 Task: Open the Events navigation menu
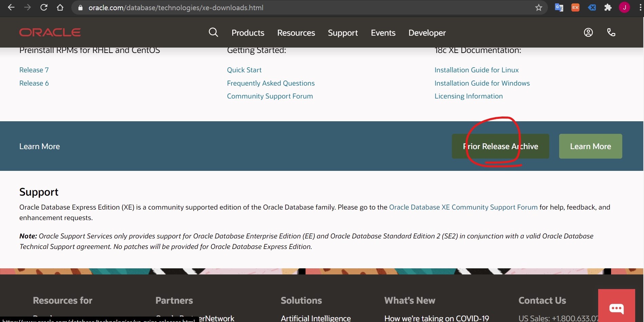[x=383, y=33]
